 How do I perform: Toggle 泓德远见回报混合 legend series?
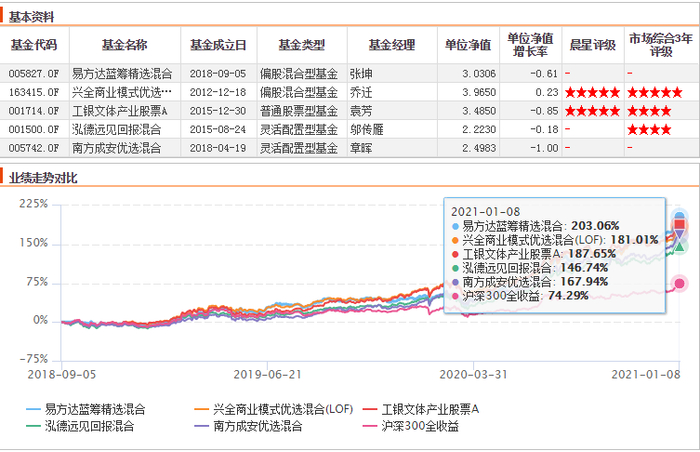[x=80, y=426]
